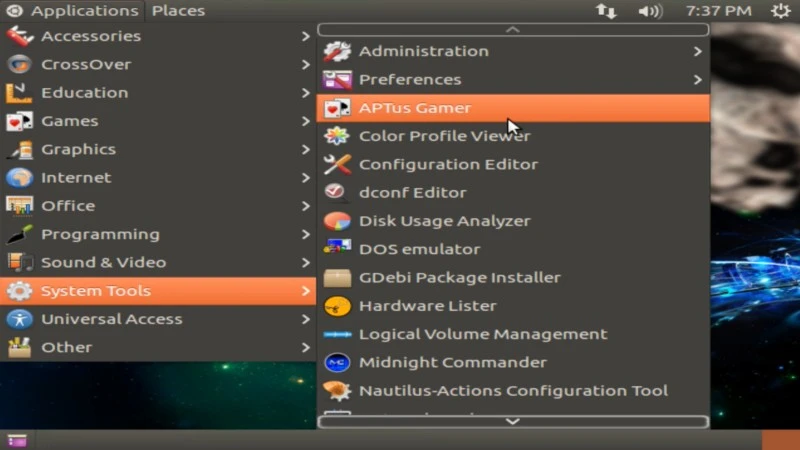Launch Hardware Lister
The height and width of the screenshot is (450, 800).
click(513, 306)
